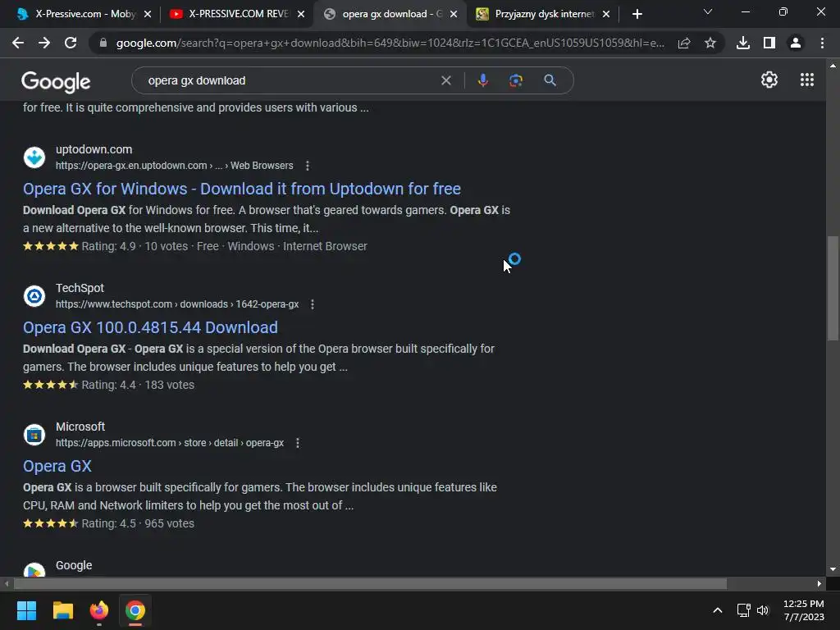
Task: Click the magnifier search button
Action: click(x=550, y=80)
